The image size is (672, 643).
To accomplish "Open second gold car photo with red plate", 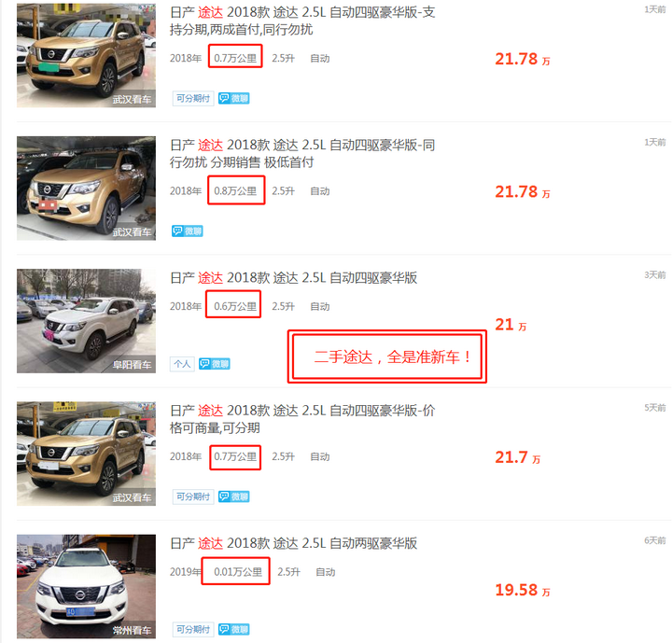I will (86, 189).
